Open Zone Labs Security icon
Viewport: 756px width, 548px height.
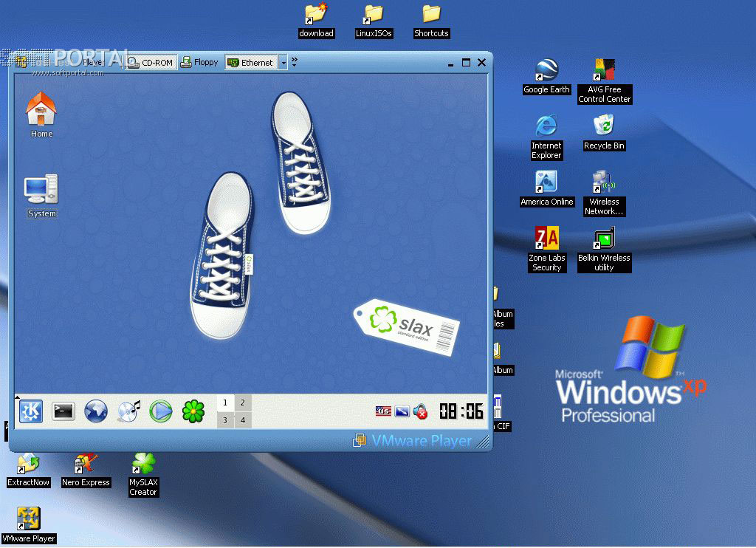tap(547, 249)
